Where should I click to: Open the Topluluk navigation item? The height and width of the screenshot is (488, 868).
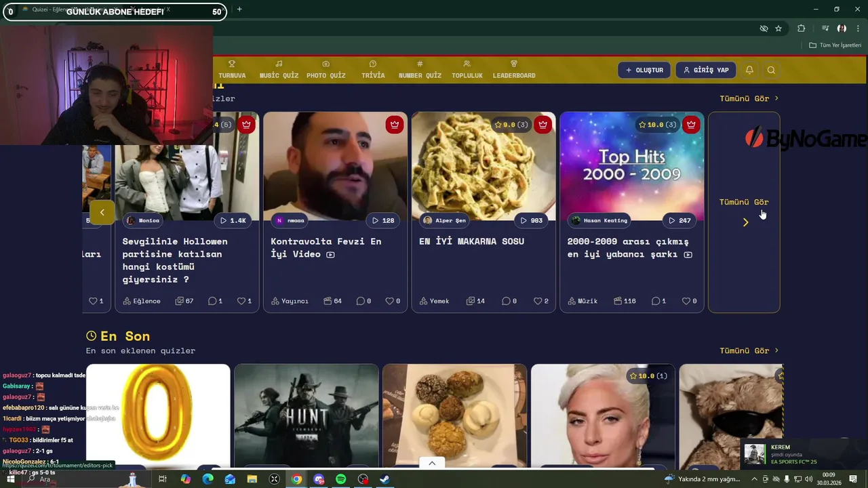pos(467,70)
